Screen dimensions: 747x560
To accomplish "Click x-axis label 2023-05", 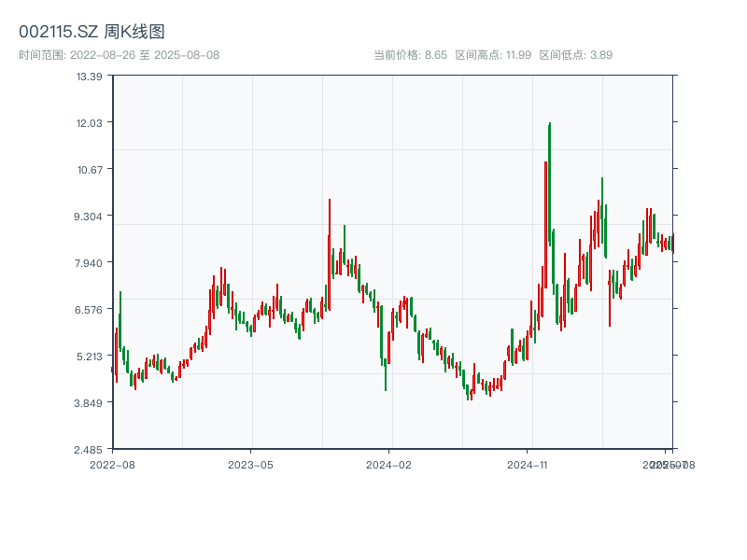I will click(x=250, y=465).
